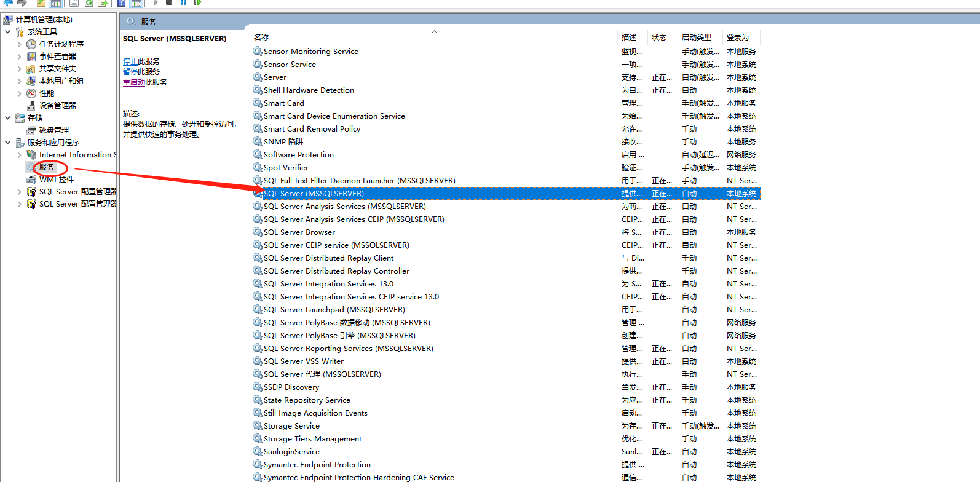Select SQL Server 代理 (MSSQLSERVER) row
Viewport: 980px width, 482px height.
pos(506,374)
